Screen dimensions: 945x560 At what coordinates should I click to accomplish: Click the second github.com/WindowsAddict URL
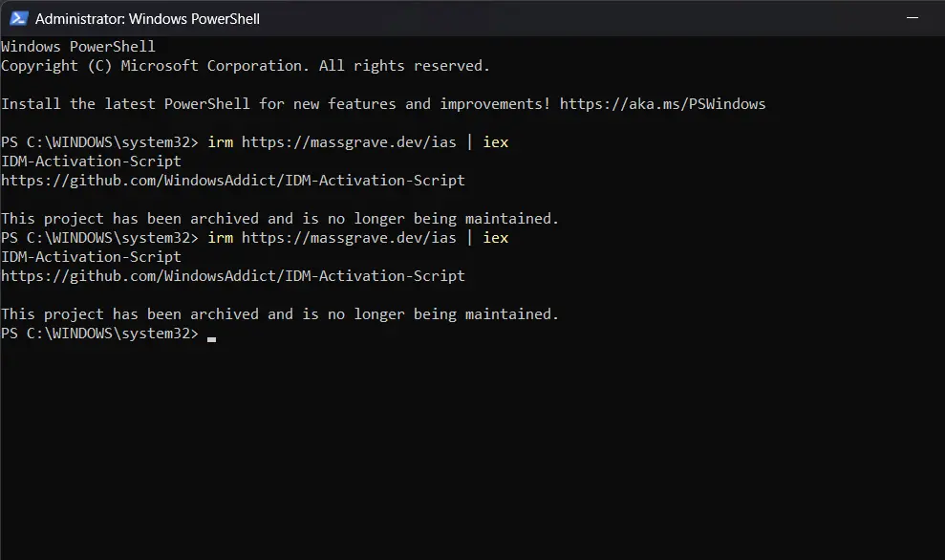pyautogui.click(x=232, y=276)
